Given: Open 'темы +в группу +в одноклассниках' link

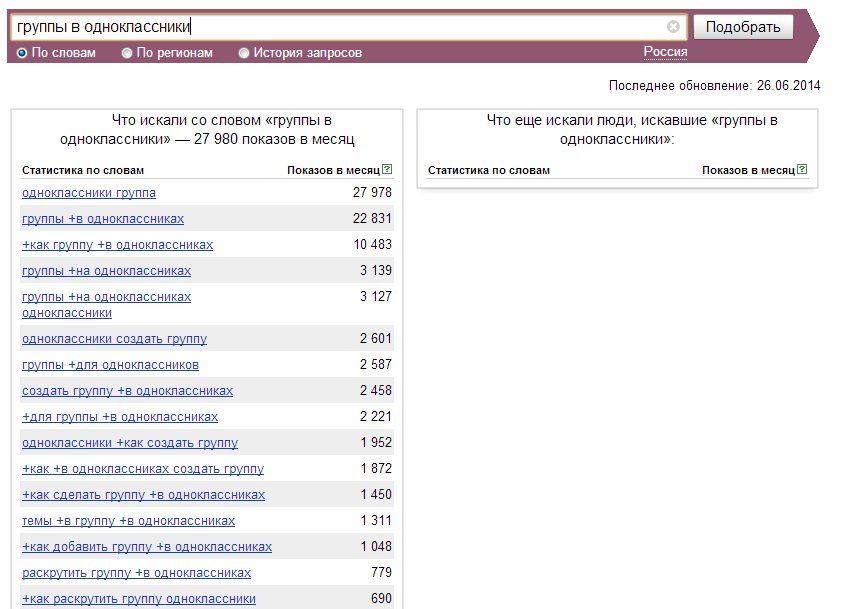Looking at the screenshot, I should tap(129, 521).
